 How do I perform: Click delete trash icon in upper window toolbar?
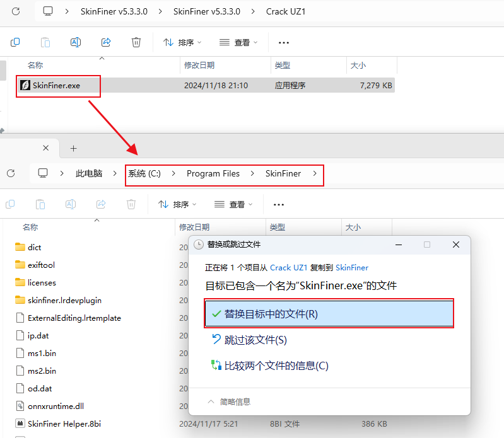(x=136, y=42)
